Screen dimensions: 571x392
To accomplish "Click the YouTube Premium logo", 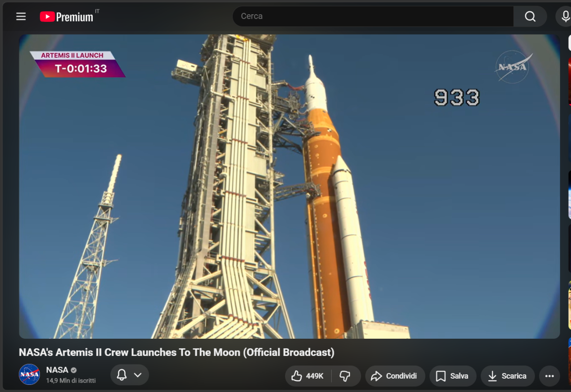I will coord(67,17).
